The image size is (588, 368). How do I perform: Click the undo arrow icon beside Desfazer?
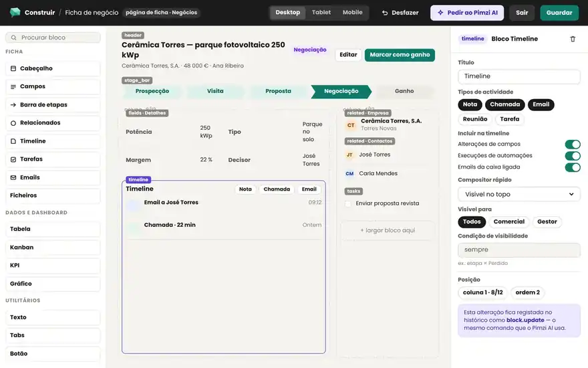pos(385,13)
